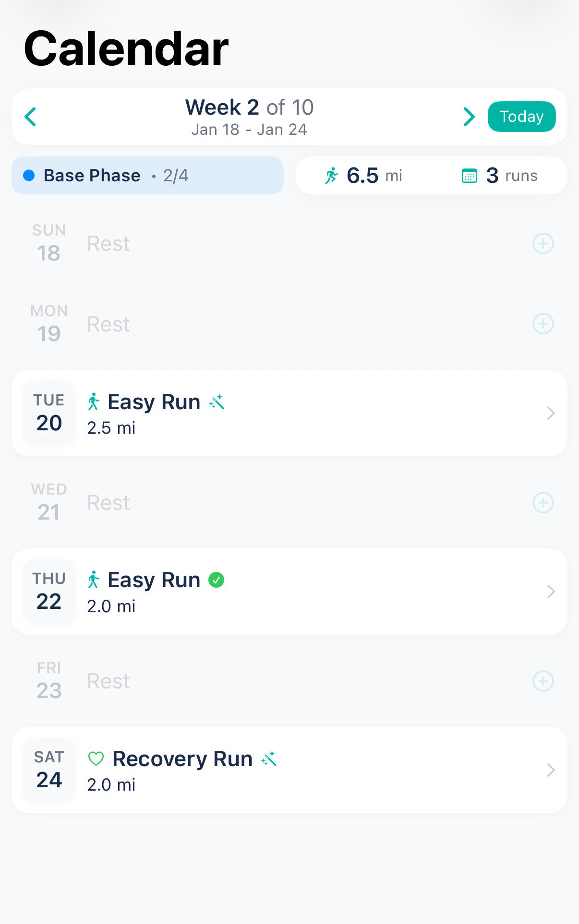Screen dimensions: 579x924
Task: Tap the magic wand on Recovery Run
Action: (269, 758)
